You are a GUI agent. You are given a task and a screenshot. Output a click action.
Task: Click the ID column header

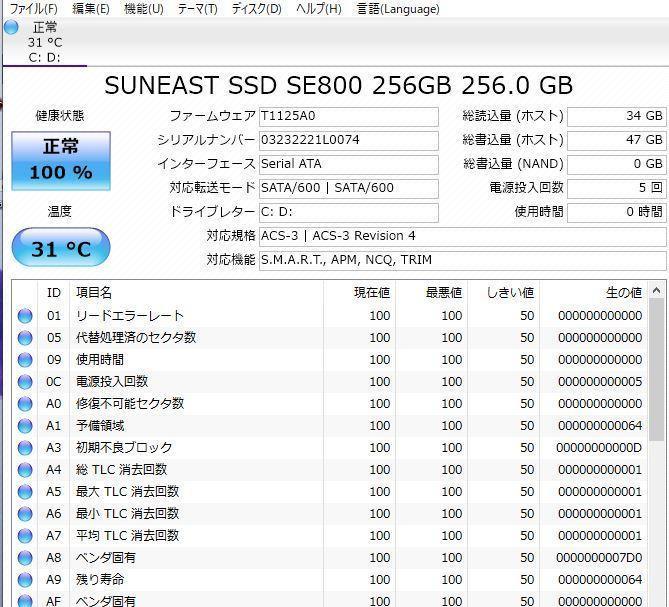tap(54, 293)
